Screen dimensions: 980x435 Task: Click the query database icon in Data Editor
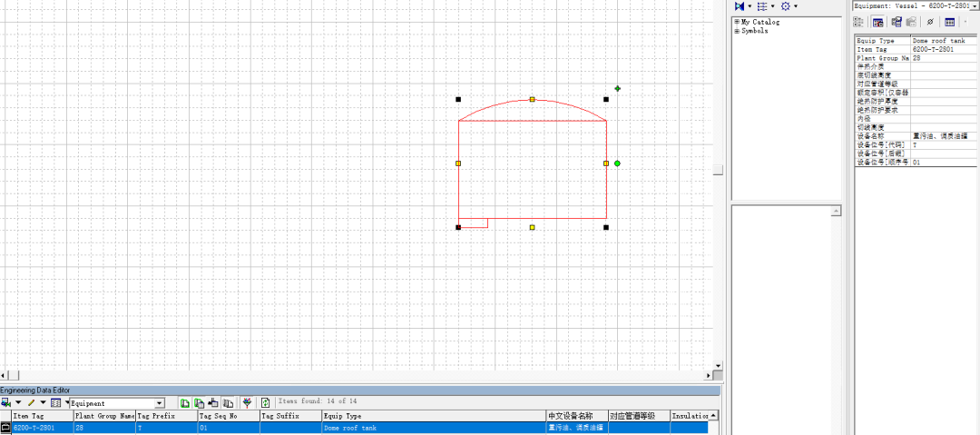[x=5, y=402]
